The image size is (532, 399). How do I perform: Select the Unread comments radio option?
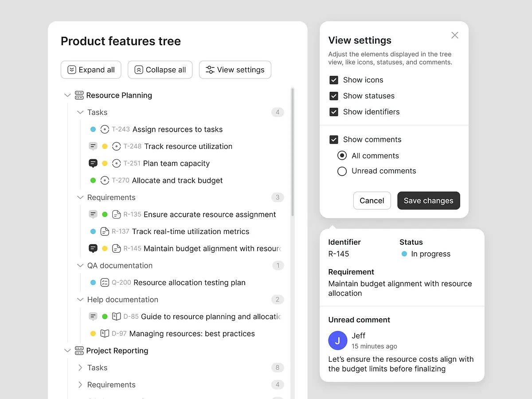pyautogui.click(x=342, y=171)
